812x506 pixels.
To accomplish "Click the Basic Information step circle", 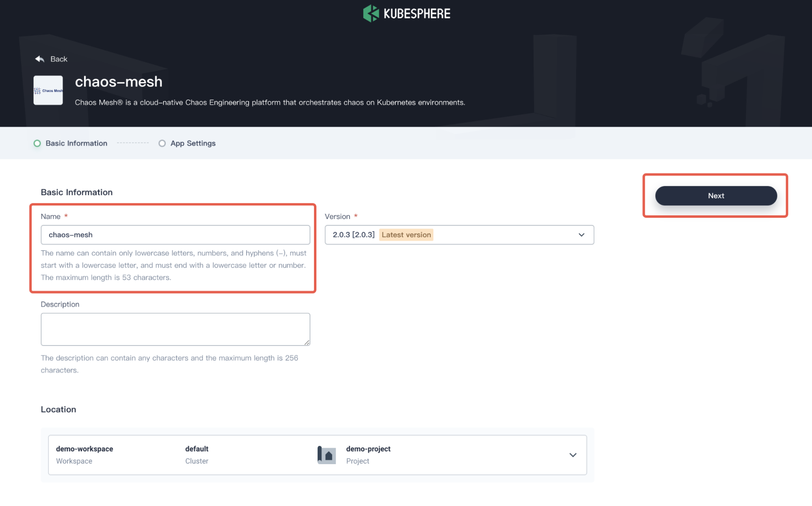I will (37, 143).
